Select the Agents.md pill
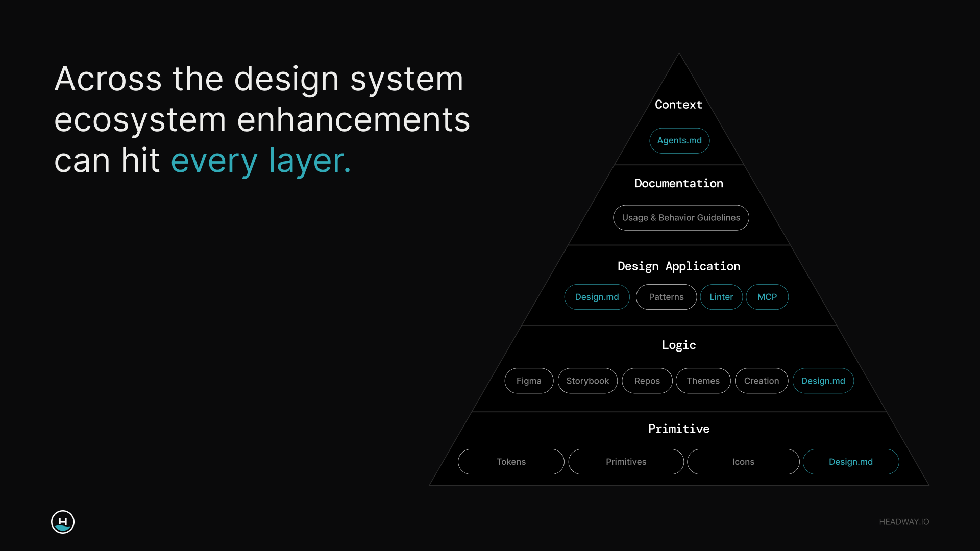This screenshot has width=980, height=551. pyautogui.click(x=679, y=140)
